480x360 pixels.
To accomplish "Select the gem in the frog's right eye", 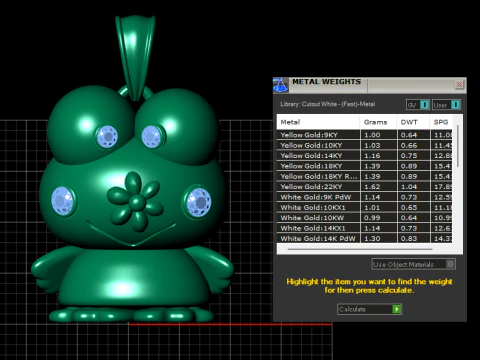I will tap(152, 136).
